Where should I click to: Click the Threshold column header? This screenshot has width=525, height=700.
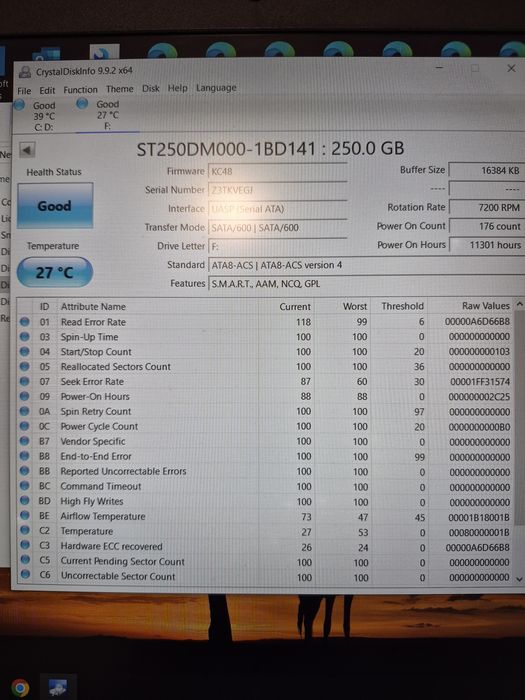(402, 306)
